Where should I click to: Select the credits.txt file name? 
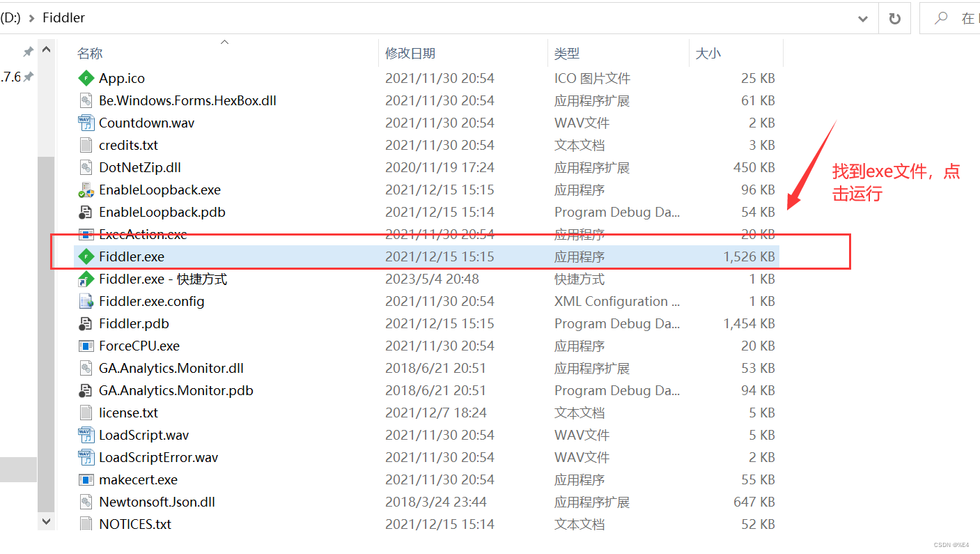click(128, 145)
